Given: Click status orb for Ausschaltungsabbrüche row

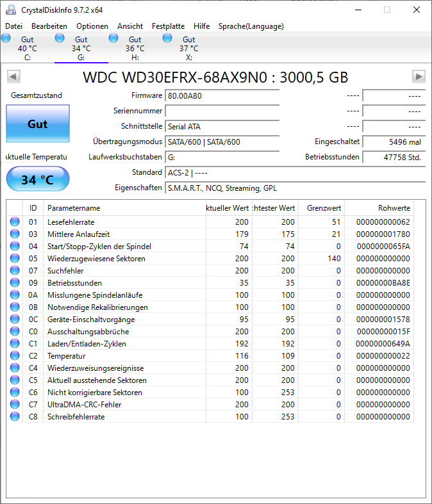Looking at the screenshot, I should (15, 331).
